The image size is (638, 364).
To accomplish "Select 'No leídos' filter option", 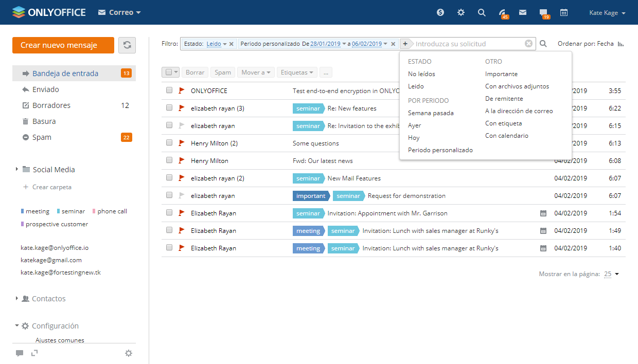I will coord(421,74).
